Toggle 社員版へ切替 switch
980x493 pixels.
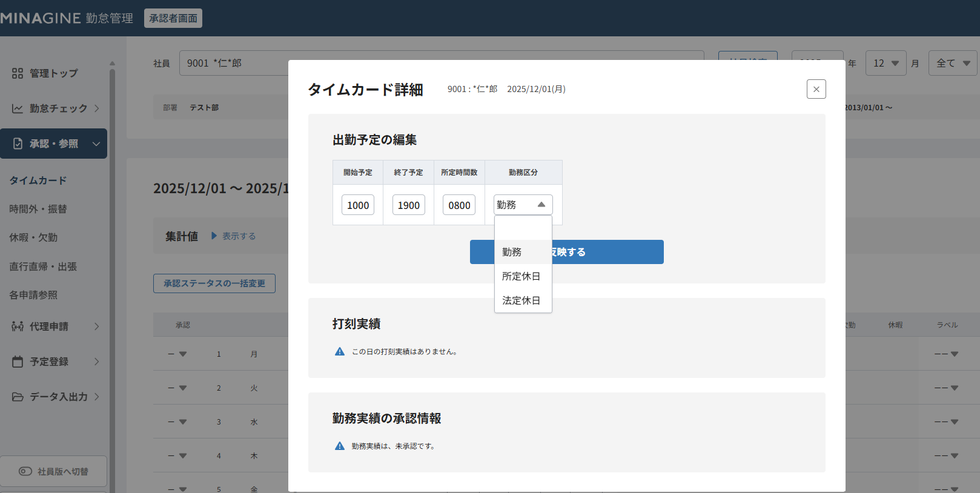pyautogui.click(x=25, y=471)
